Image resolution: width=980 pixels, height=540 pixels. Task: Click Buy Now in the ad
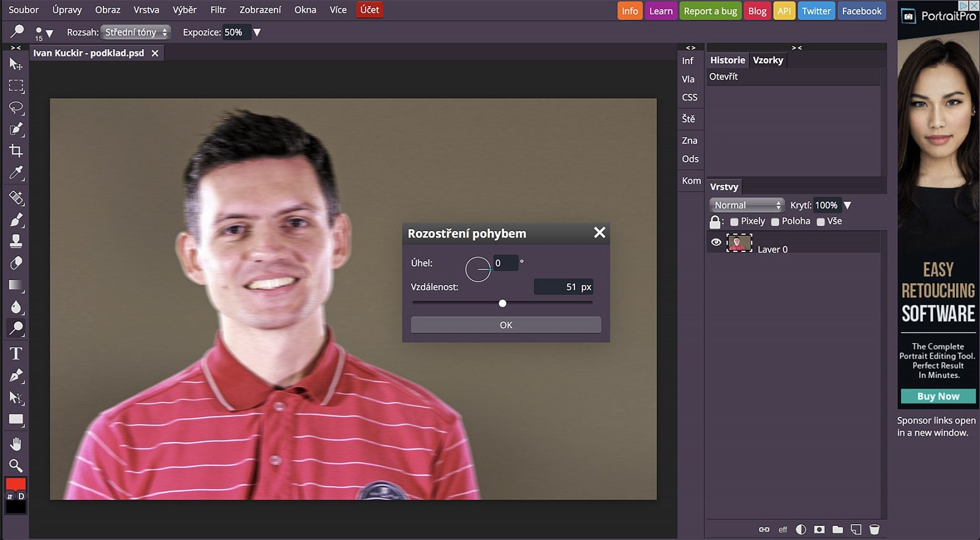[x=938, y=397]
